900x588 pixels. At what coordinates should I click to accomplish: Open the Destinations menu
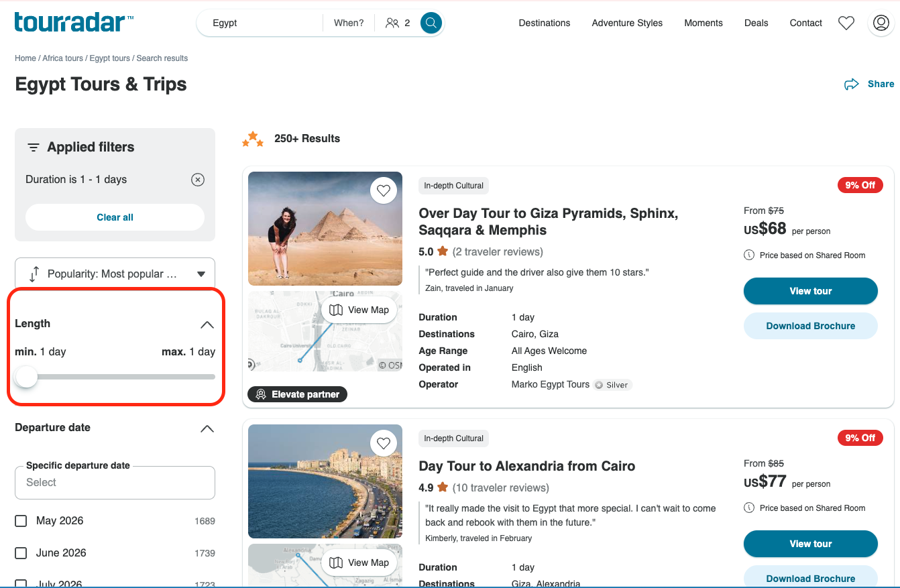[x=545, y=23]
